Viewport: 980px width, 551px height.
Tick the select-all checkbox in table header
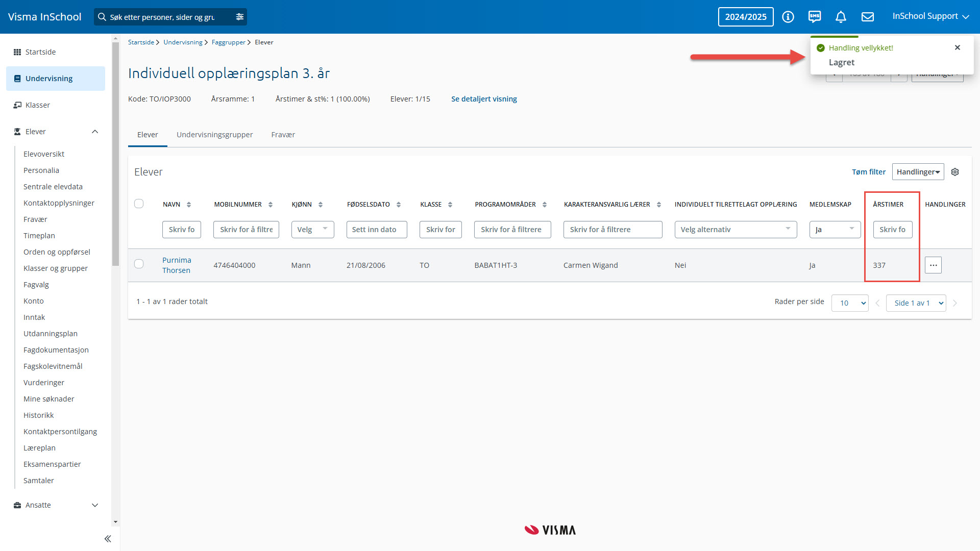139,204
